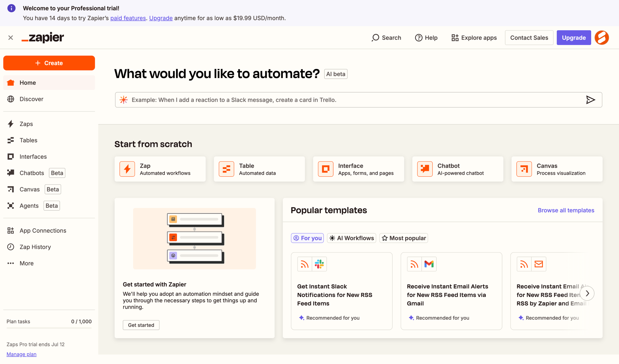Expand More options in the sidebar
The image size is (619, 364).
tap(49, 263)
